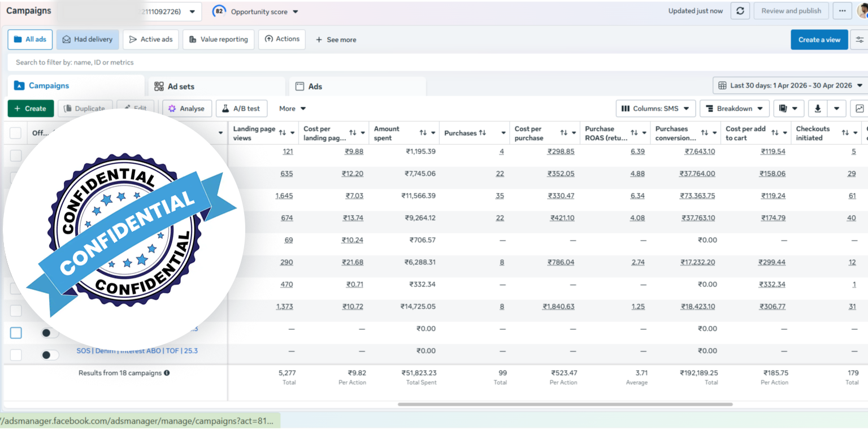The image size is (868, 430).
Task: Click the download export icon
Action: [817, 108]
